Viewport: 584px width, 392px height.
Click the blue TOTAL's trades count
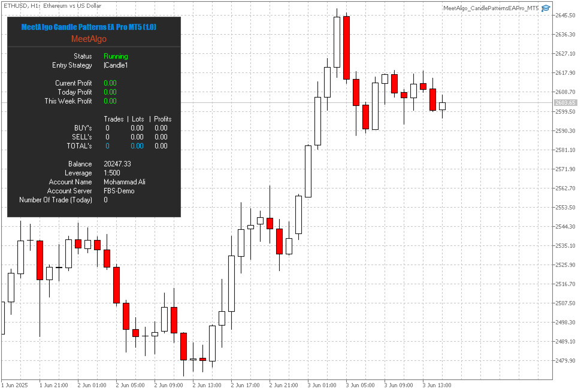[x=107, y=146]
